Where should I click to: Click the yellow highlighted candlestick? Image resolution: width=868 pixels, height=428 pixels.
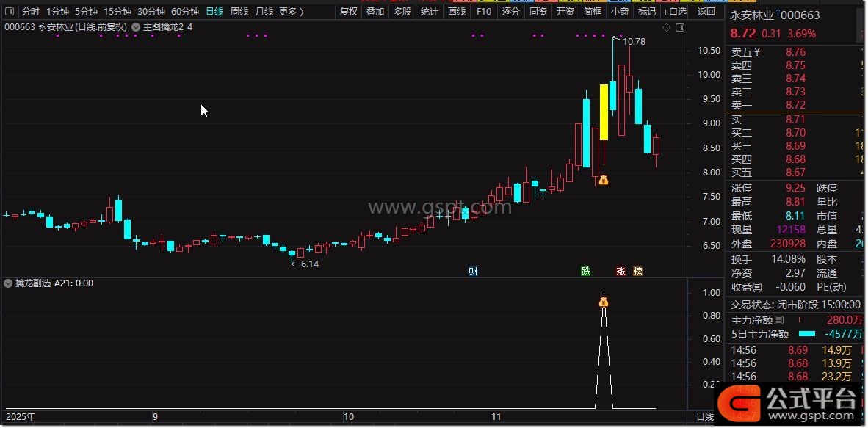[x=604, y=112]
